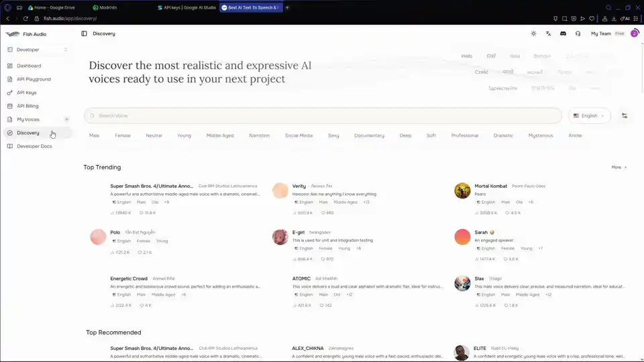Open the Easy Setup sliders icon
Viewport: 644px width, 362px height.
pyautogui.click(x=636, y=19)
